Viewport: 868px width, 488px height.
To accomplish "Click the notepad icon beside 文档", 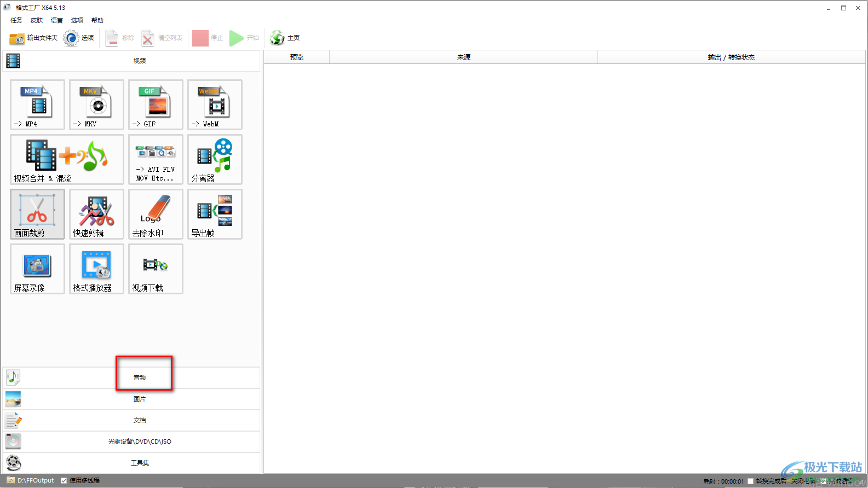I will [13, 420].
